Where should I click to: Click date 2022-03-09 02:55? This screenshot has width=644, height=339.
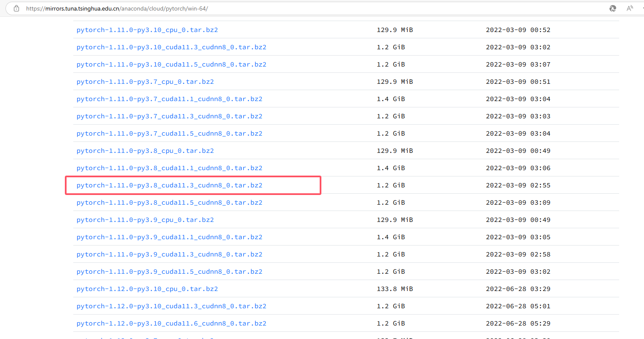(518, 185)
